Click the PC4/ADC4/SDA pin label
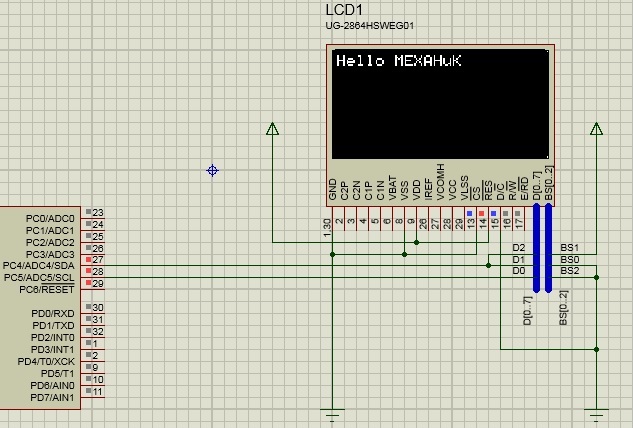The width and height of the screenshot is (633, 428). pyautogui.click(x=38, y=265)
